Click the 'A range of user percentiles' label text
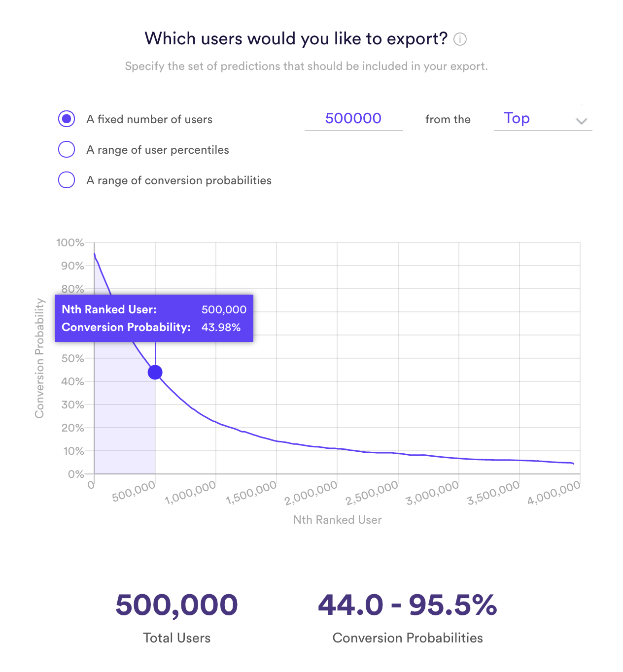623x672 pixels. pos(158,150)
